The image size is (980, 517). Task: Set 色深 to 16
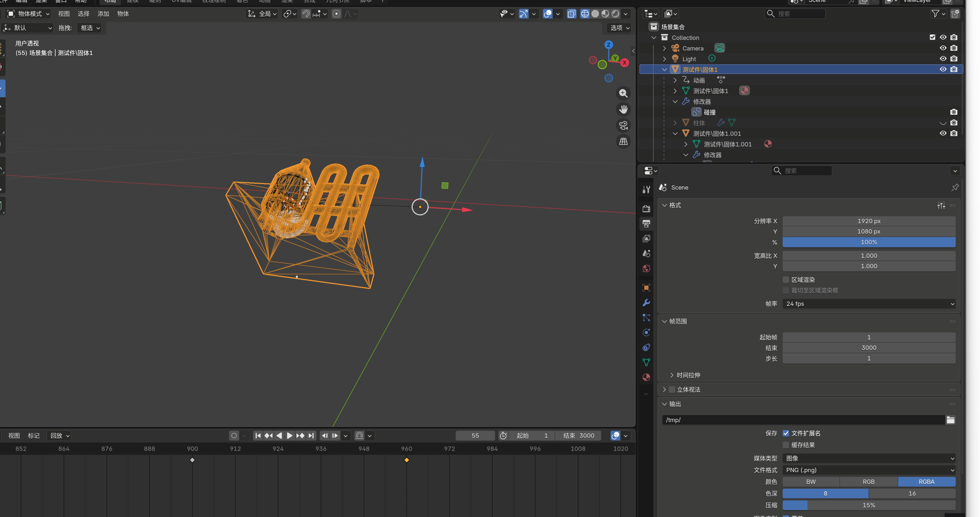click(x=912, y=494)
